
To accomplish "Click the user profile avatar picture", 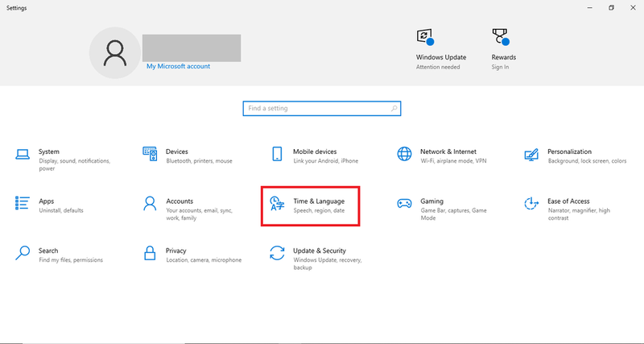I will (115, 53).
